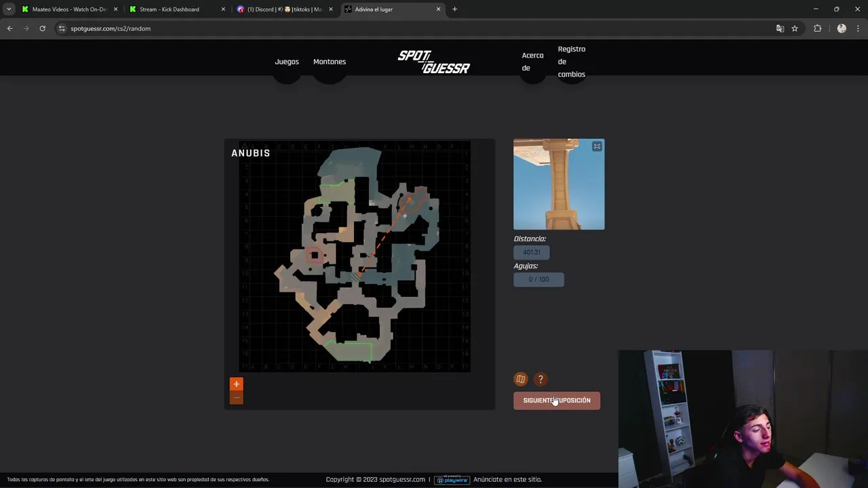The image size is (868, 488).
Task: Close the Adivina el lugar tab
Action: [x=438, y=9]
